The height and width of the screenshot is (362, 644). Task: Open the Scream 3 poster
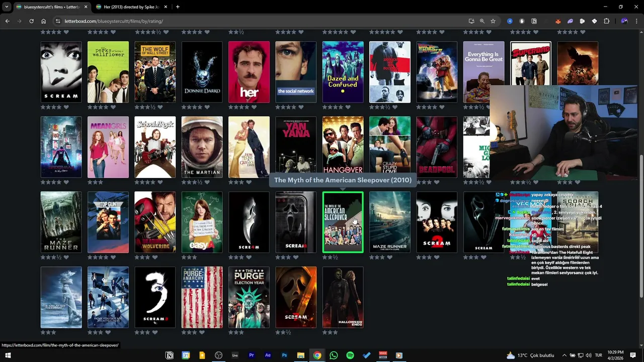(x=155, y=297)
